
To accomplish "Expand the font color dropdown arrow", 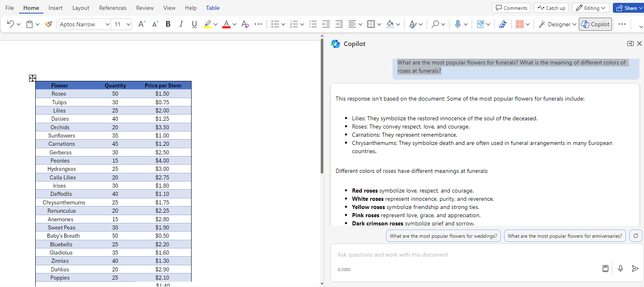I will point(234,25).
